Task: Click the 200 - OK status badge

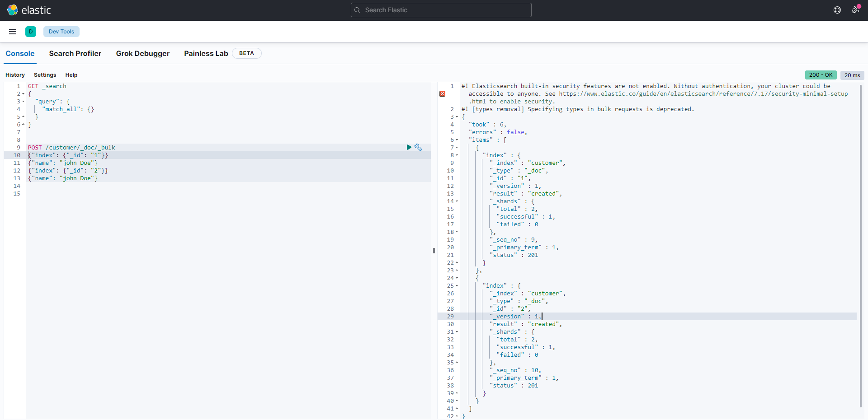Action: pyautogui.click(x=821, y=75)
